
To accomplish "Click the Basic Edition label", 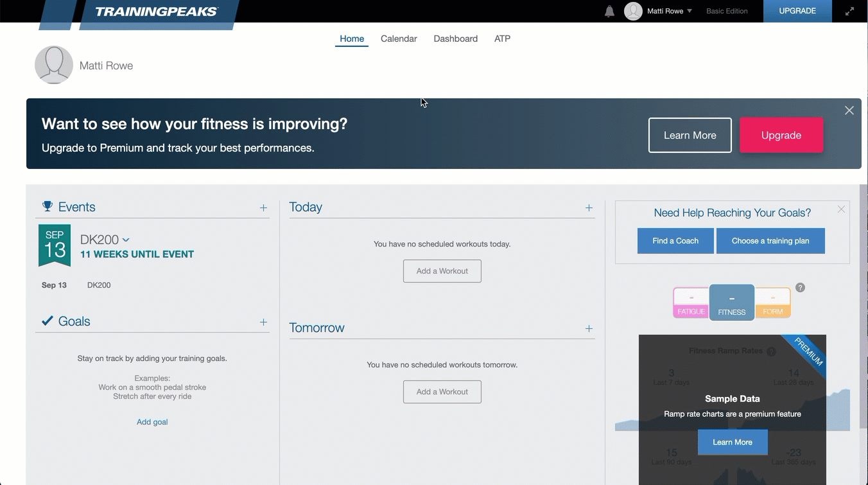I will (727, 11).
